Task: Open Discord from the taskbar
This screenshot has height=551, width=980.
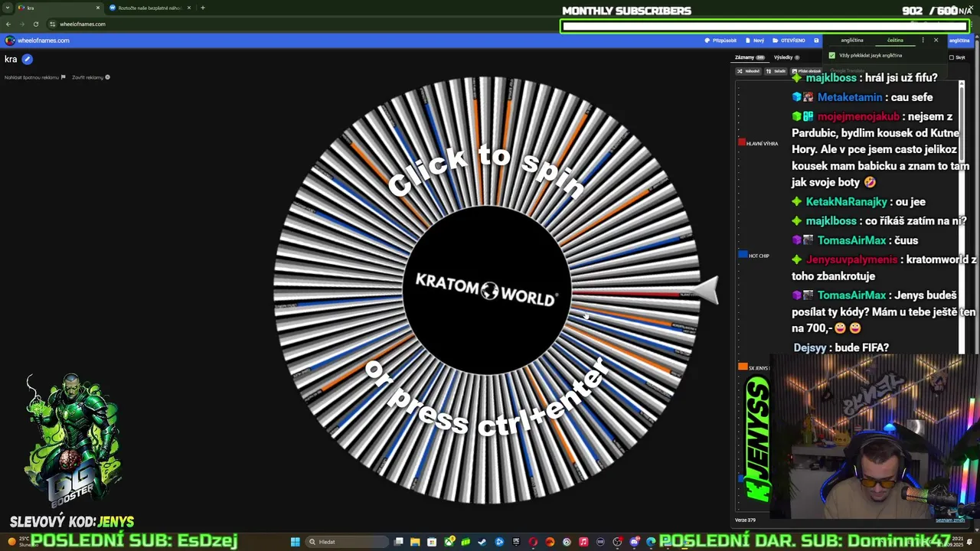Action: [x=634, y=542]
